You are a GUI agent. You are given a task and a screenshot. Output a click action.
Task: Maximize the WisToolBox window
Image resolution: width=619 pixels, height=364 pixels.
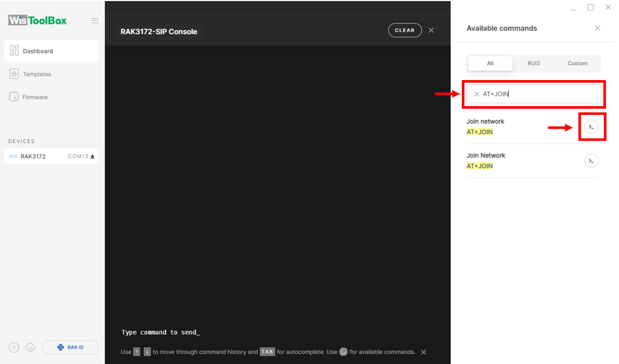coord(591,7)
